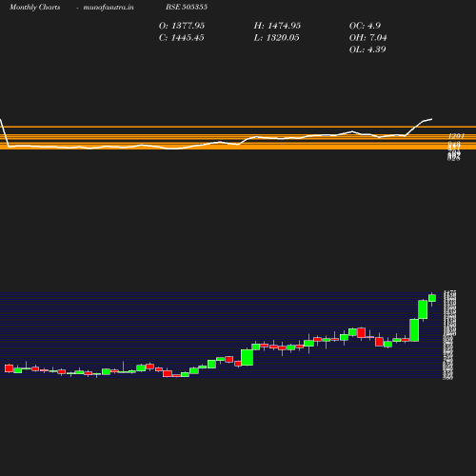The image size is (476, 476).
Task: Click the 'OL: 4.39' reading
Action: (x=367, y=50)
